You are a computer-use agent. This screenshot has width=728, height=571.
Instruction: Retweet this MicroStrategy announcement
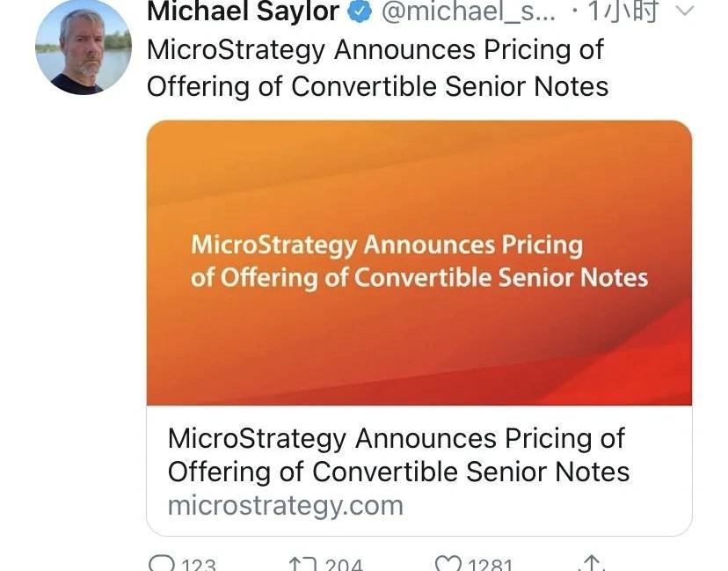(300, 564)
